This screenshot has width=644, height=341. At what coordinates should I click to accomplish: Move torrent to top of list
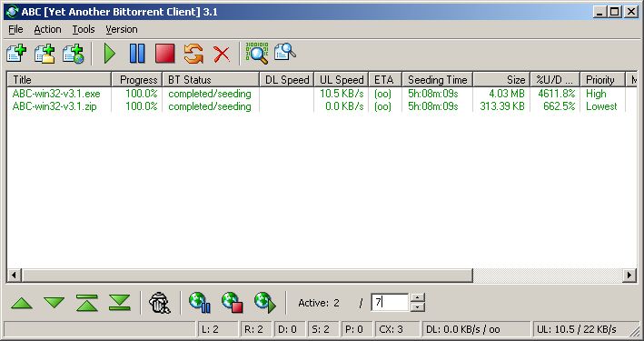pyautogui.click(x=87, y=303)
